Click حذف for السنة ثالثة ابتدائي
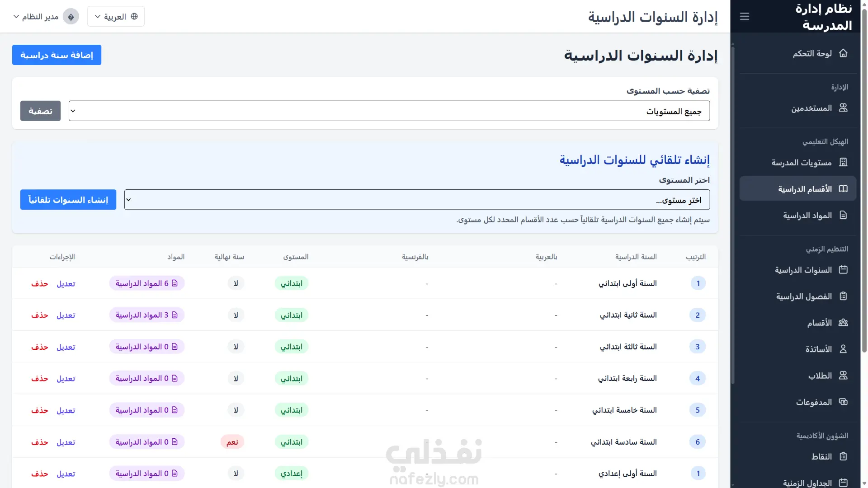868x488 pixels. click(39, 347)
